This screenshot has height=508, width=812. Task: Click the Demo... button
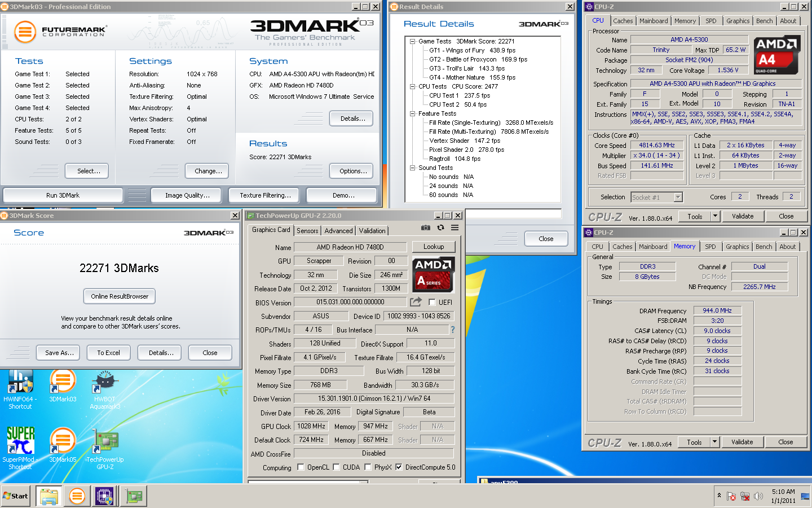tap(343, 195)
